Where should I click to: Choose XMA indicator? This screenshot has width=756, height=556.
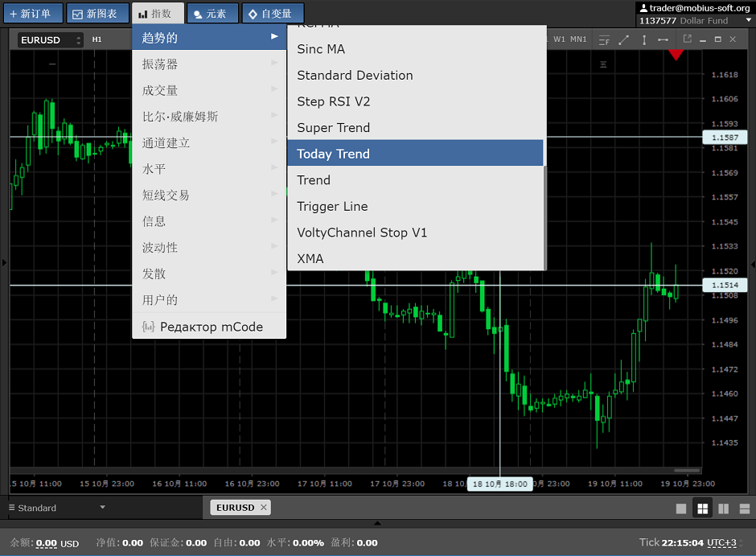[415, 258]
